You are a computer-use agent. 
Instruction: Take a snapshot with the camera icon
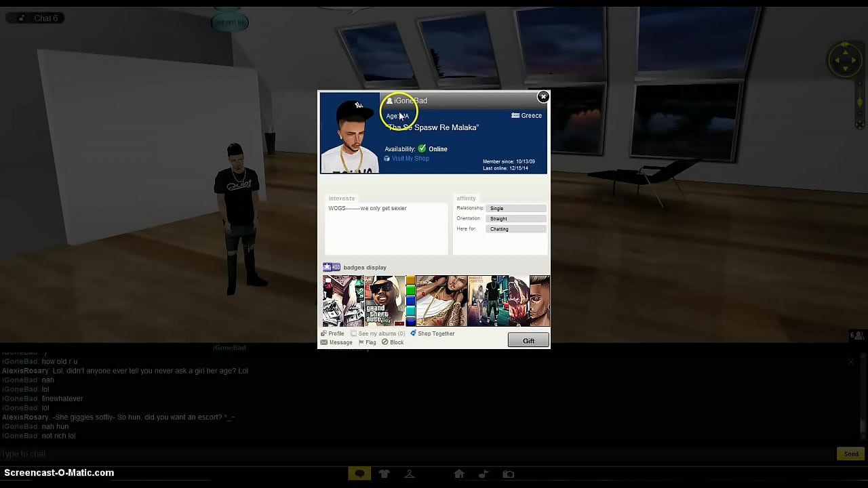coord(508,474)
